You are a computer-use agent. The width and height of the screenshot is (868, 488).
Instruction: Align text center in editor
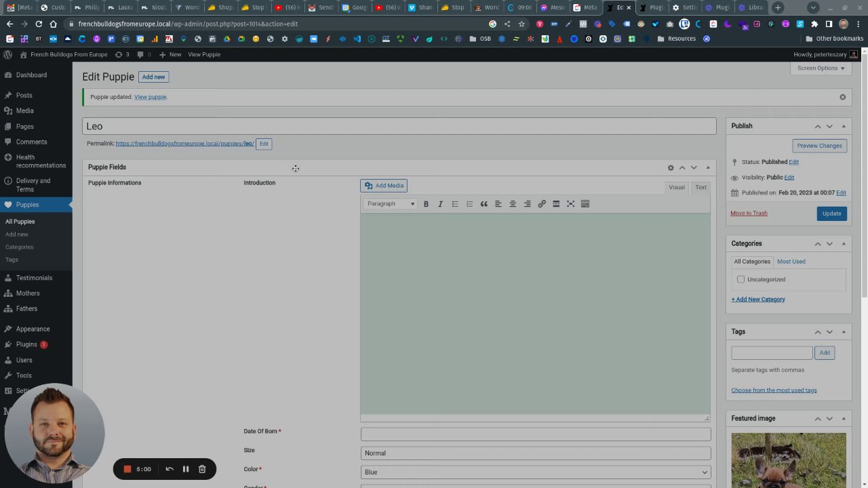click(x=513, y=204)
